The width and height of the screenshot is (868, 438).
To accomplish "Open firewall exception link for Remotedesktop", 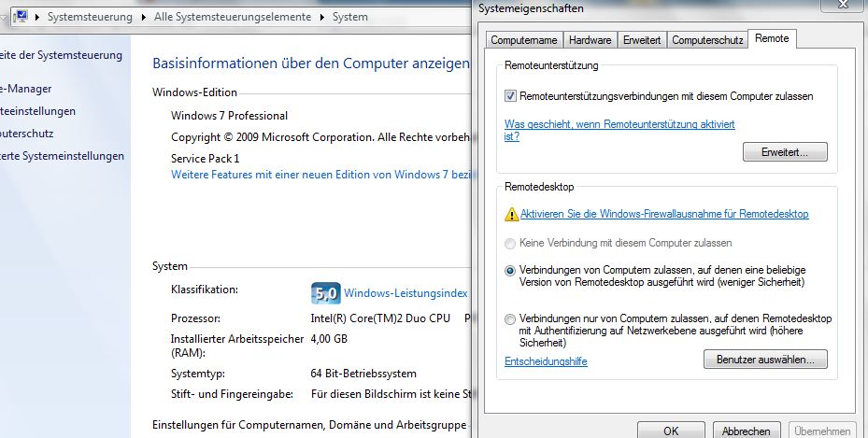I will coord(664,214).
